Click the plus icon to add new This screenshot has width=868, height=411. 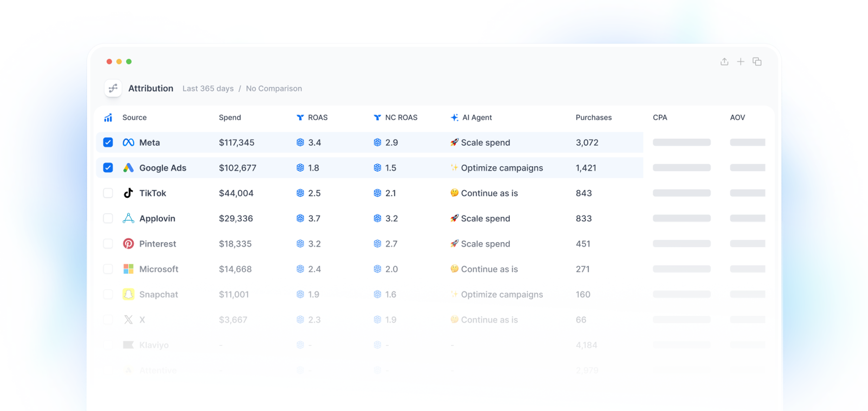(x=741, y=62)
